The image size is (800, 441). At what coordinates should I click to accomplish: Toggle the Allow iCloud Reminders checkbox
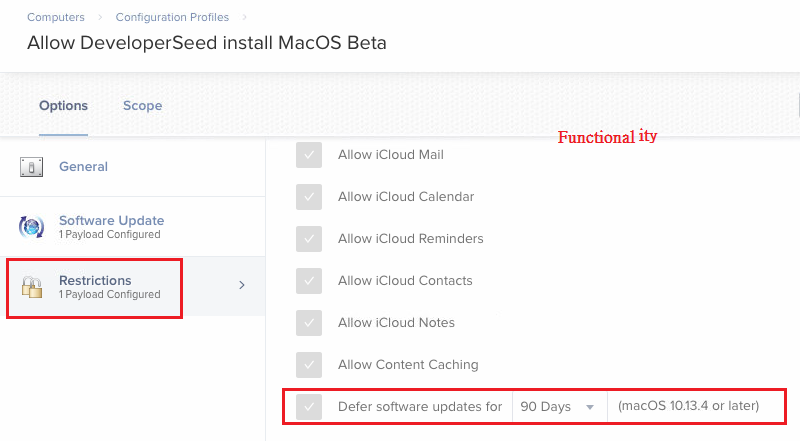pyautogui.click(x=309, y=239)
